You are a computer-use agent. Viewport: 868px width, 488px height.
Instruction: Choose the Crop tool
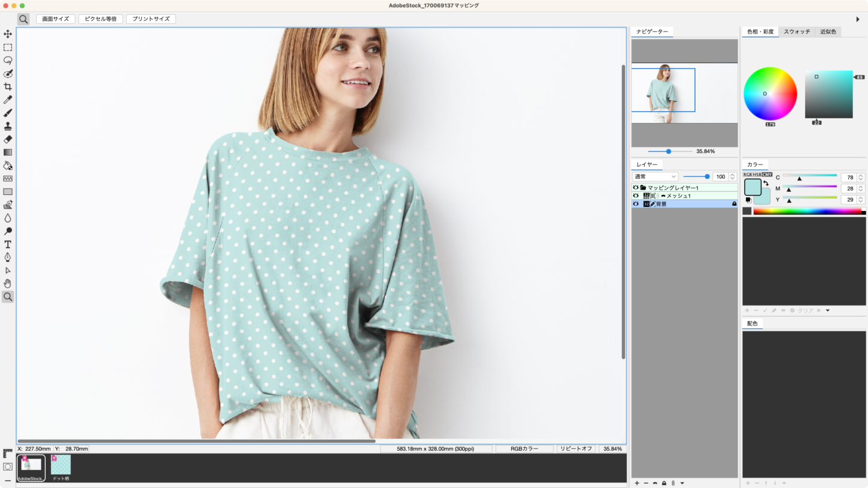pos(8,87)
